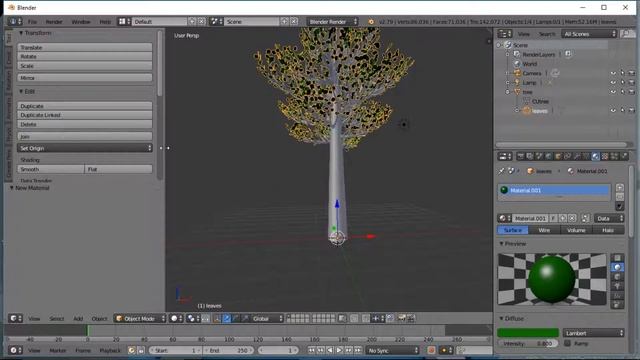Click the Duplicate Linked button

point(85,115)
